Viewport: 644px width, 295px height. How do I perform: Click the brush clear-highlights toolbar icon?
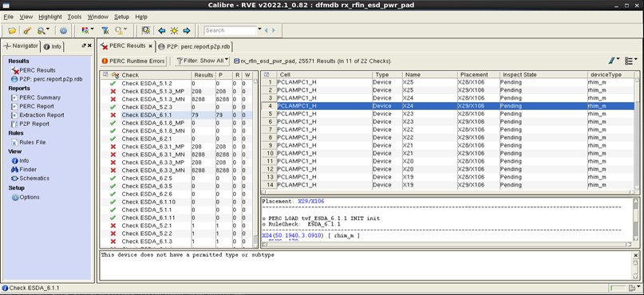(x=26, y=31)
